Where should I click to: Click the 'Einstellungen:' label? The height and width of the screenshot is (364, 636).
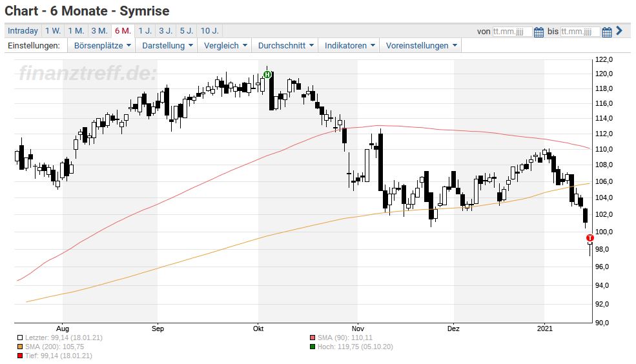click(x=34, y=45)
